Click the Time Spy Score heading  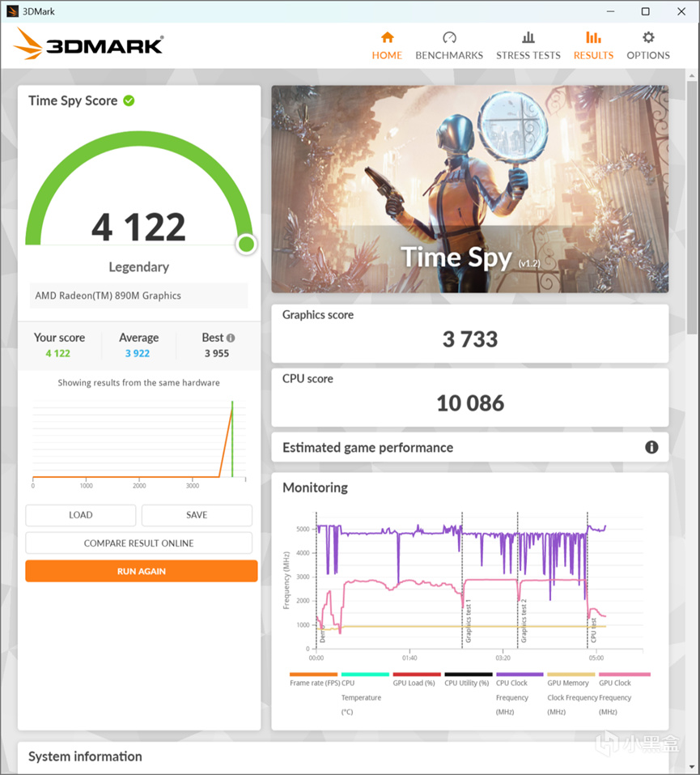[73, 101]
